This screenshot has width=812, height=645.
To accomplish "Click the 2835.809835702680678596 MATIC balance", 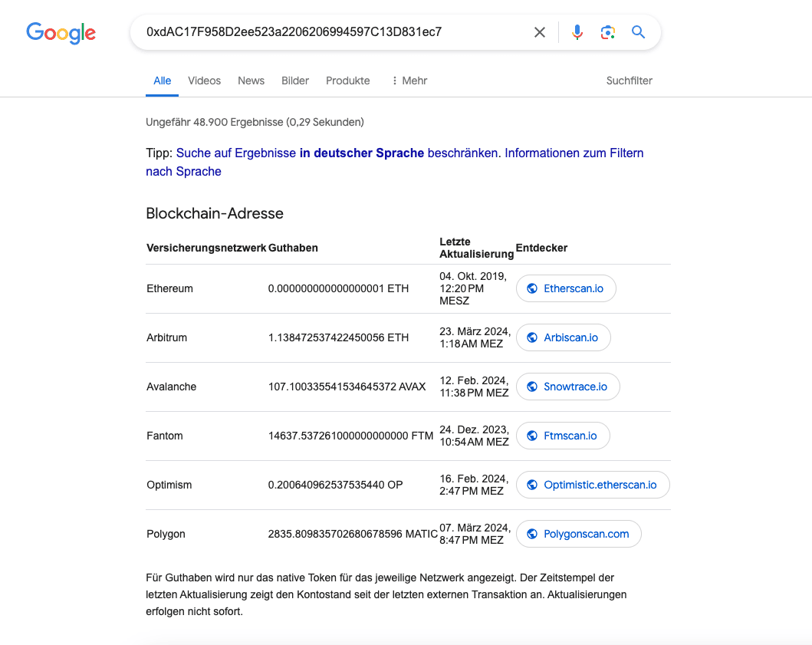I will click(353, 534).
